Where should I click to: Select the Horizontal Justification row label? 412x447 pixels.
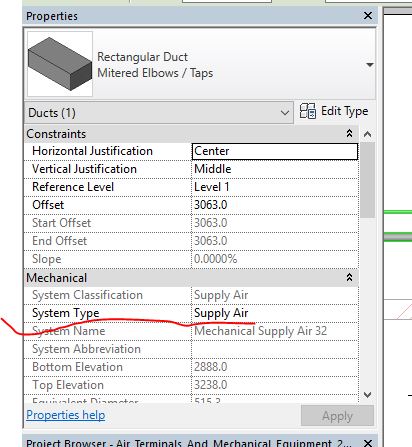click(x=92, y=151)
